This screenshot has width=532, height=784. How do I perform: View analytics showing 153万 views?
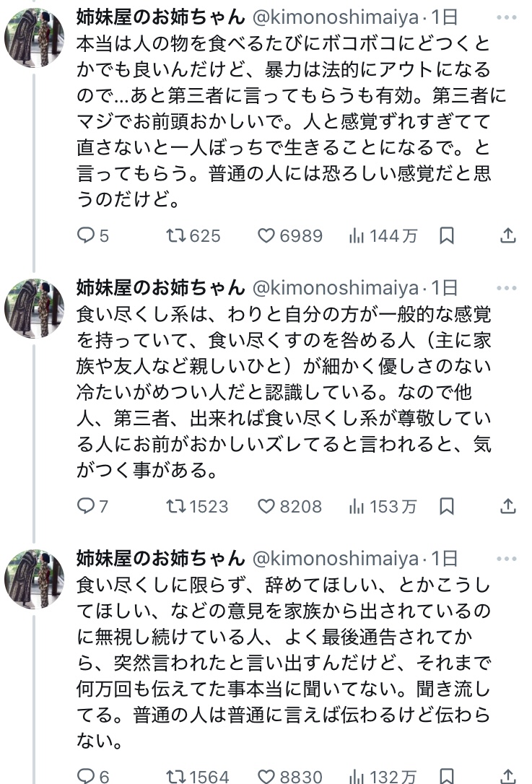(x=357, y=507)
